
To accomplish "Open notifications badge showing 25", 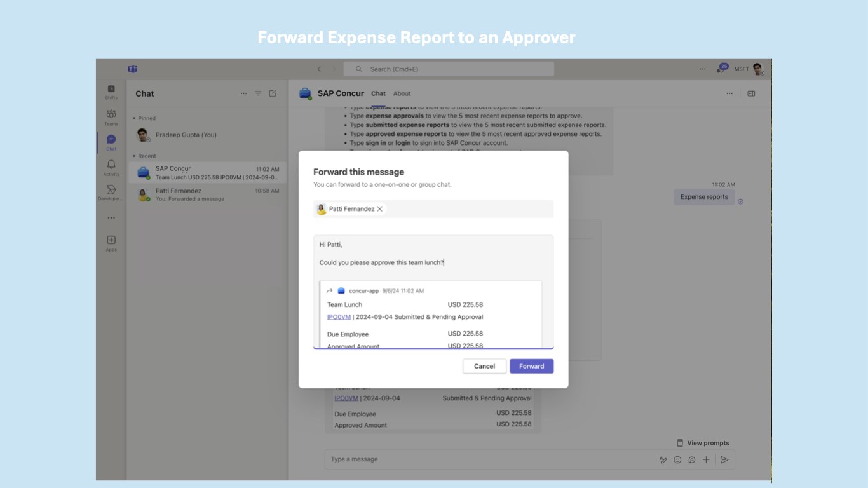I will [722, 68].
